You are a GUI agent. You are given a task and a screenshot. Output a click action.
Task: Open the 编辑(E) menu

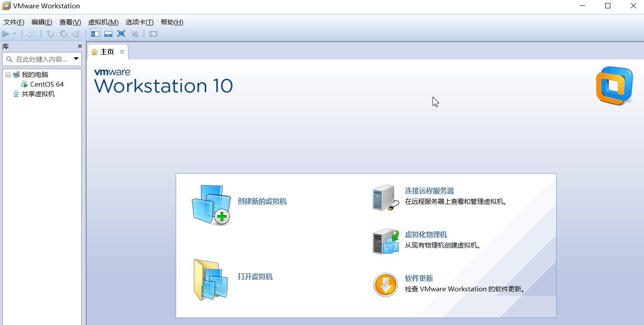click(42, 22)
